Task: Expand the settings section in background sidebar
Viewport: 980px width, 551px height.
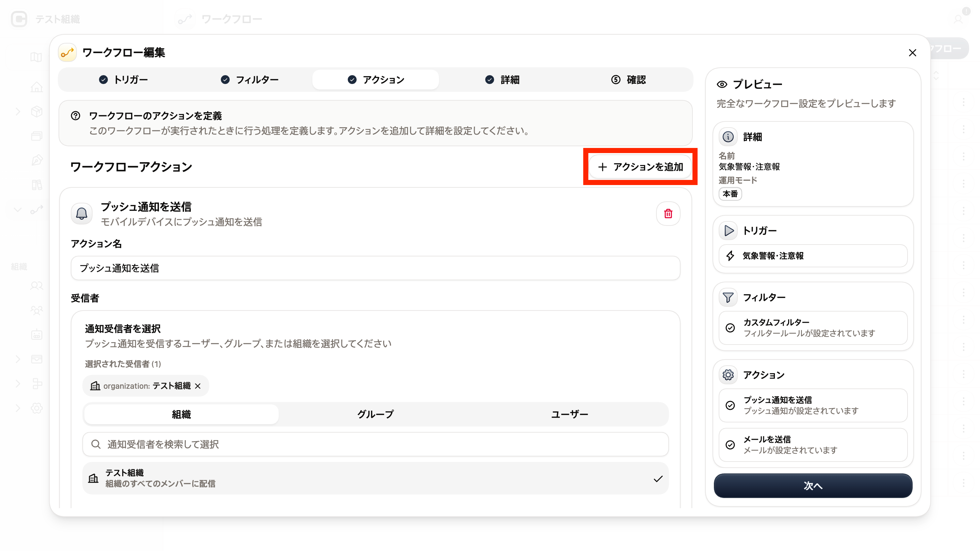Action: 18,408
